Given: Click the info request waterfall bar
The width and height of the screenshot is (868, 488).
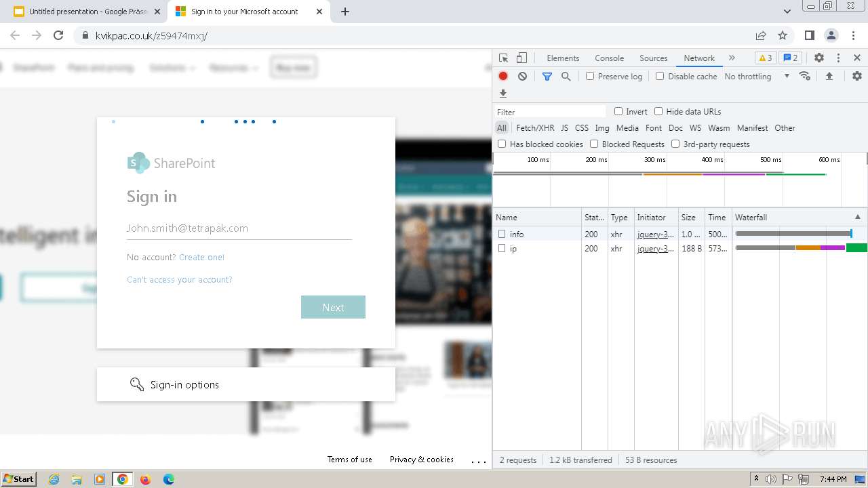Looking at the screenshot, I should click(x=793, y=234).
